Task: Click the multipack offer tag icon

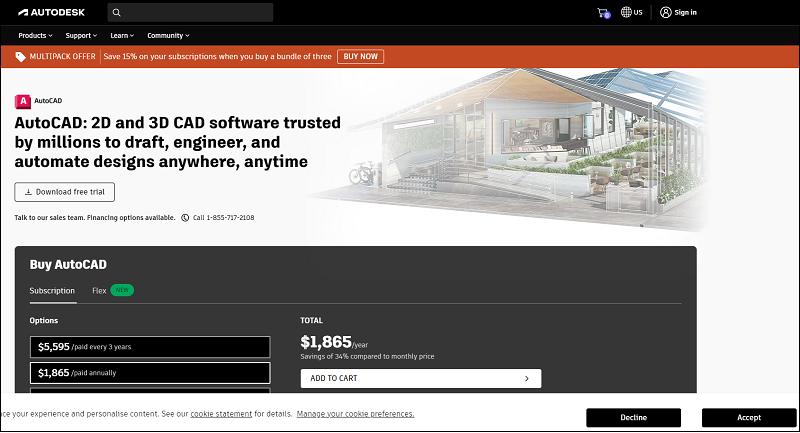Action: [20, 57]
